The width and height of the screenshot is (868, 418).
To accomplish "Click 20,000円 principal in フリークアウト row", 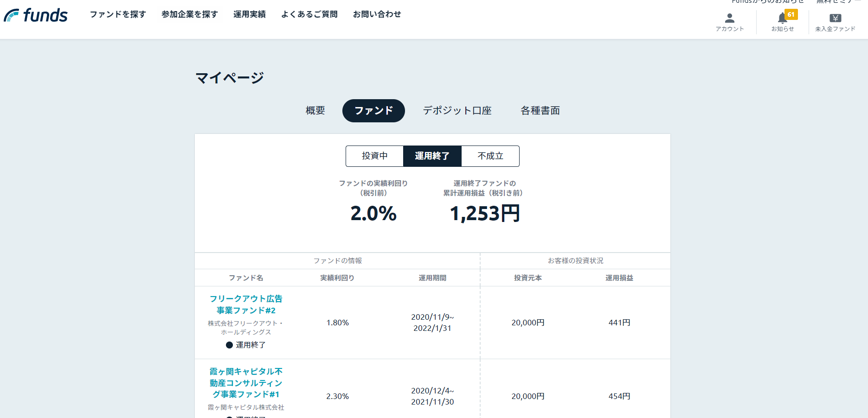I will 528,323.
